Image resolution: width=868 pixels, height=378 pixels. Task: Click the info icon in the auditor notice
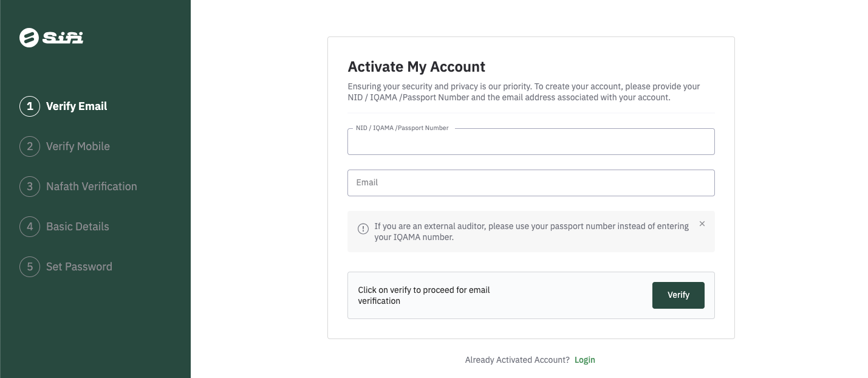coord(363,229)
